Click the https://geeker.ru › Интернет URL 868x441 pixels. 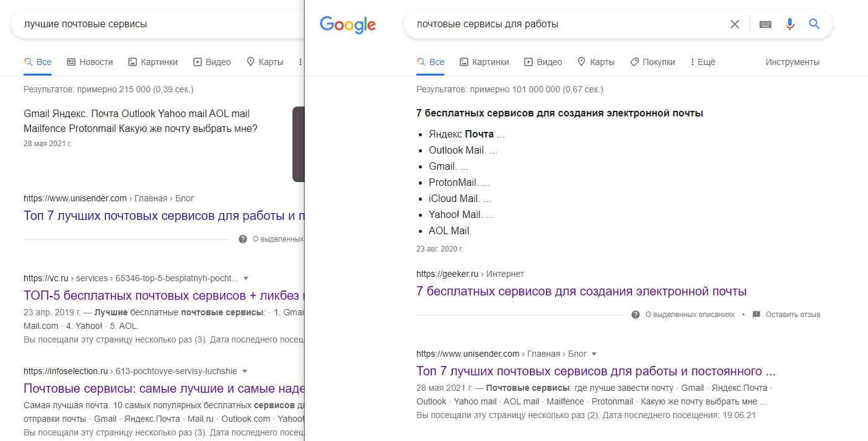click(470, 274)
